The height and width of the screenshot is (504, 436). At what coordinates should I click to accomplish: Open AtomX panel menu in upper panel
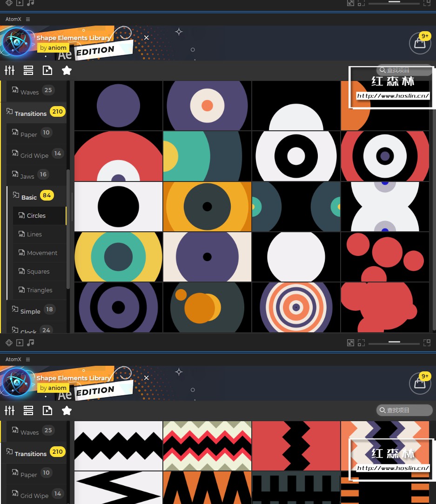click(28, 19)
